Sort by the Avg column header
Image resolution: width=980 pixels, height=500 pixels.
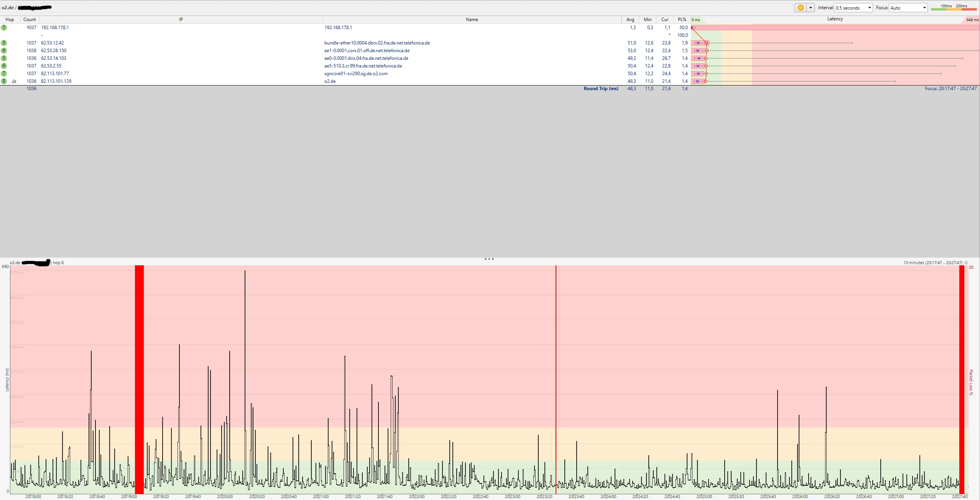click(630, 20)
